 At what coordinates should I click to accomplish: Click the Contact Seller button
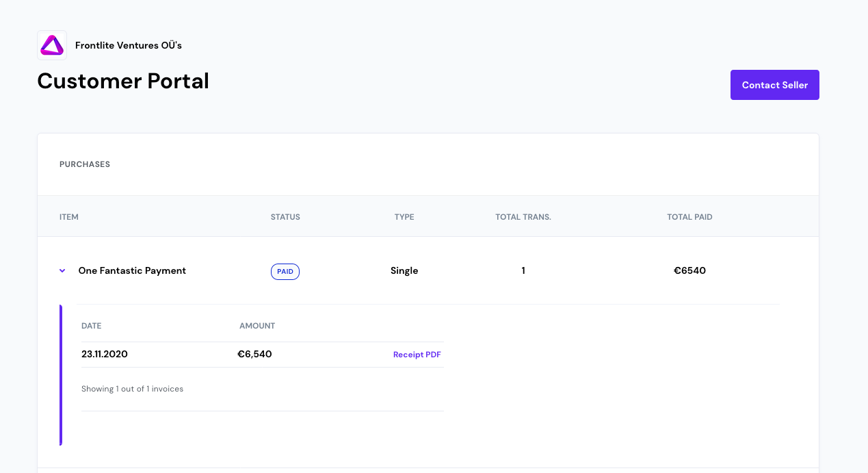point(775,85)
